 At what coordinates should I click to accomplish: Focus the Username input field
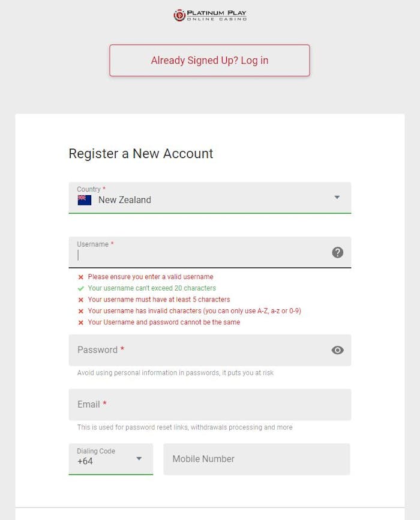(x=201, y=255)
